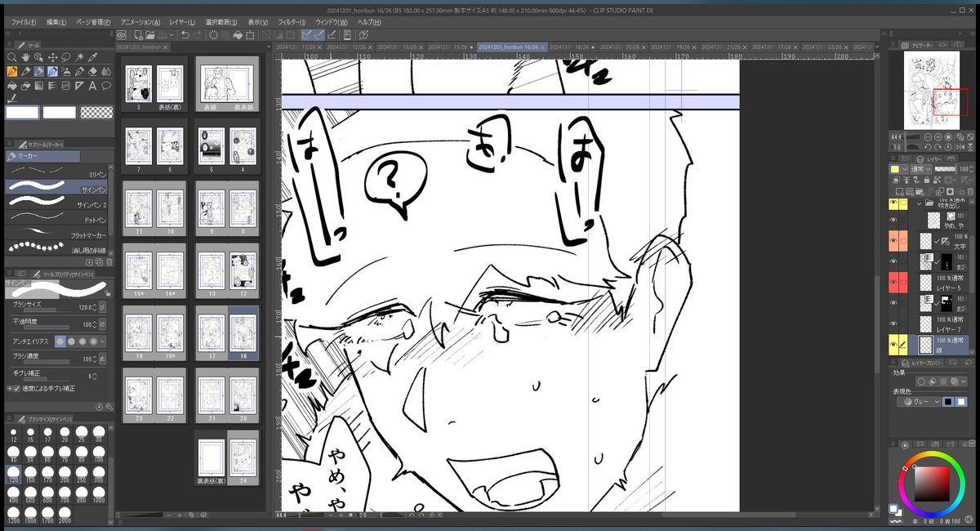Select the Fill bucket tool
The height and width of the screenshot is (531, 980).
tap(11, 85)
